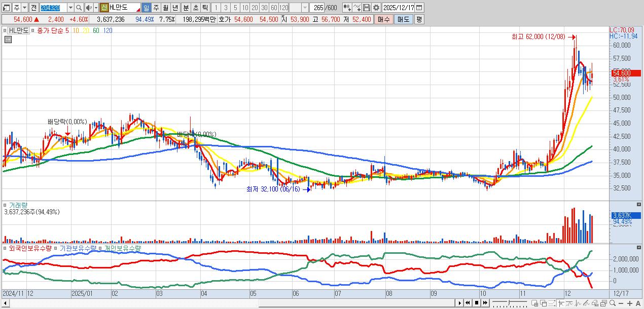Screen dimensions: 644x309
Task: Switch to 월 monthly chart period
Action: (x=165, y=8)
